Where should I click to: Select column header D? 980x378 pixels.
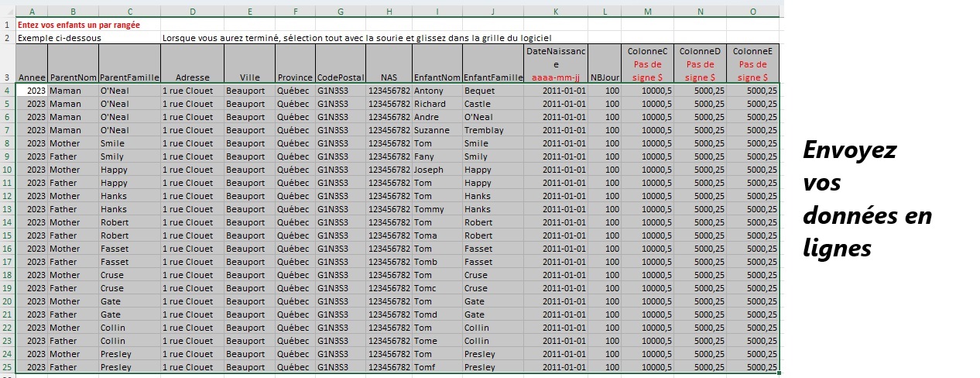point(192,12)
